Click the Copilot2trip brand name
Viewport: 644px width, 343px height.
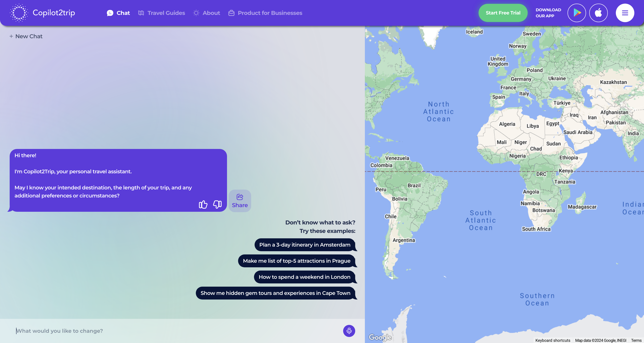54,13
